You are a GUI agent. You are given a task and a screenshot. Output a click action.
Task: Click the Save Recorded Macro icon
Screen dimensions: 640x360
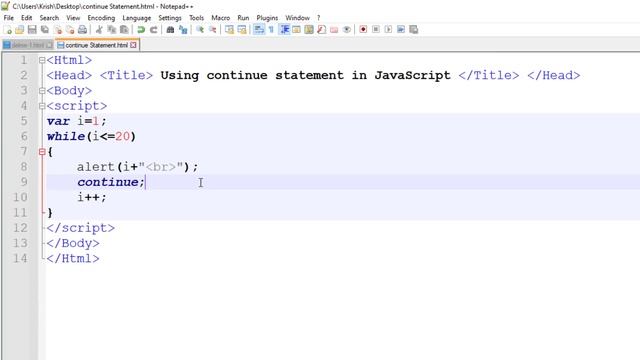pos(414,30)
